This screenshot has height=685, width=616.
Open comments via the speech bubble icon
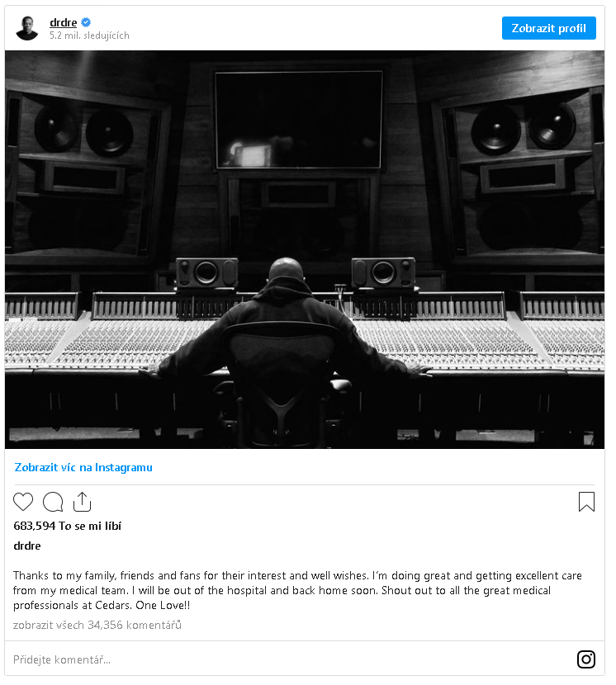coord(53,502)
